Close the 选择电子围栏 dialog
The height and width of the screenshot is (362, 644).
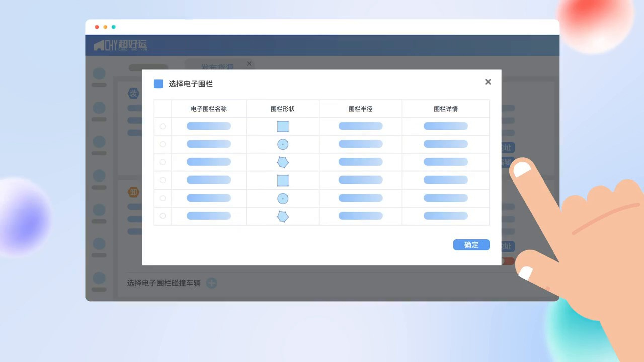tap(488, 82)
